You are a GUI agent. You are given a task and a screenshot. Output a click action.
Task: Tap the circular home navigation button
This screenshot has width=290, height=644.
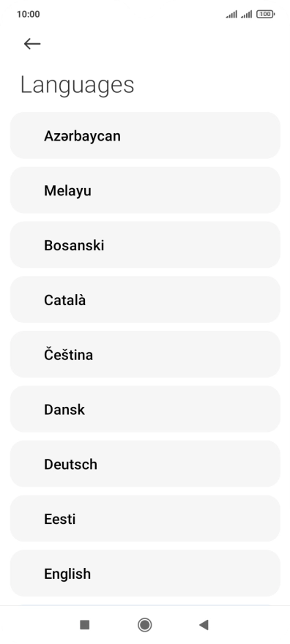(144, 625)
